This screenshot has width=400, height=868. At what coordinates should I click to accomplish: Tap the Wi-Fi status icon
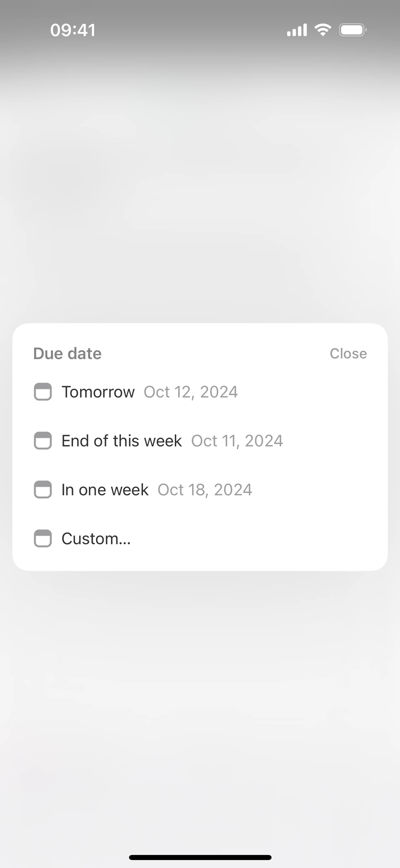(x=323, y=30)
